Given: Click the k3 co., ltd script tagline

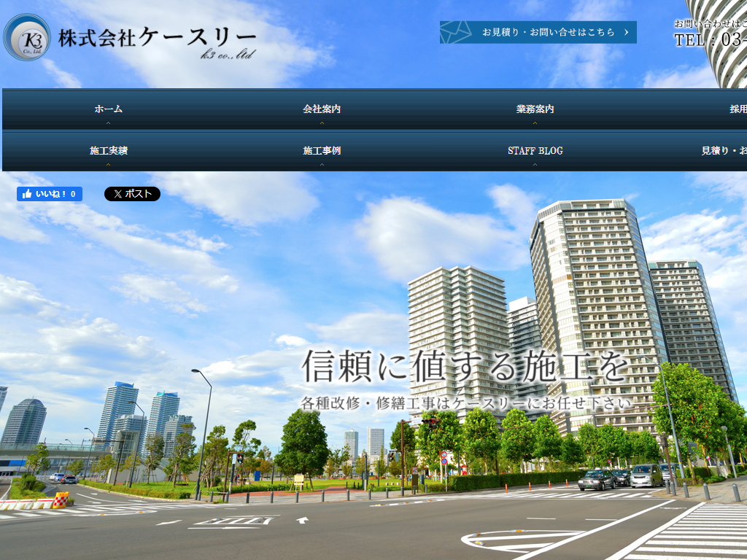Looking at the screenshot, I should tap(228, 54).
